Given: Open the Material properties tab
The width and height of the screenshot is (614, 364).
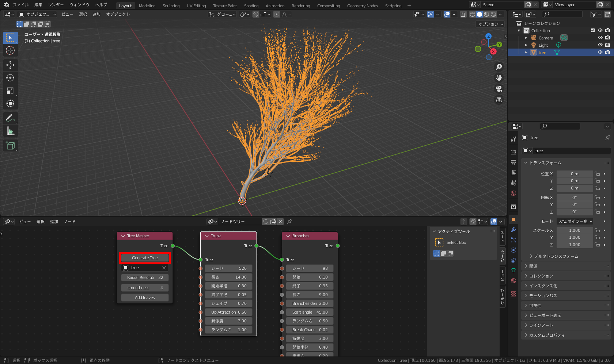Looking at the screenshot, I should 513,280.
